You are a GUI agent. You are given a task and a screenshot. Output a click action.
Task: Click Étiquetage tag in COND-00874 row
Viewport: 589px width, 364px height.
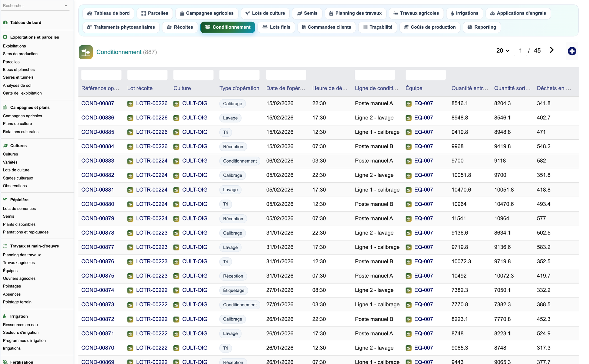234,291
